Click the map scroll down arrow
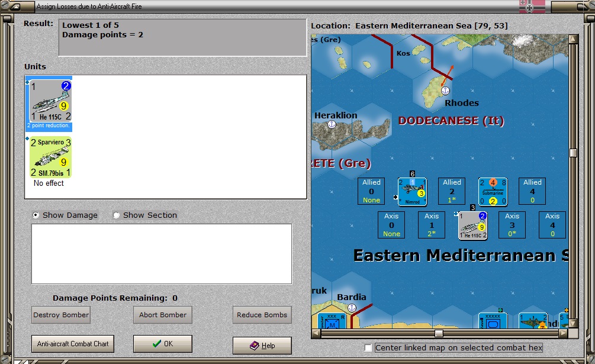This screenshot has height=364, width=595. click(573, 323)
